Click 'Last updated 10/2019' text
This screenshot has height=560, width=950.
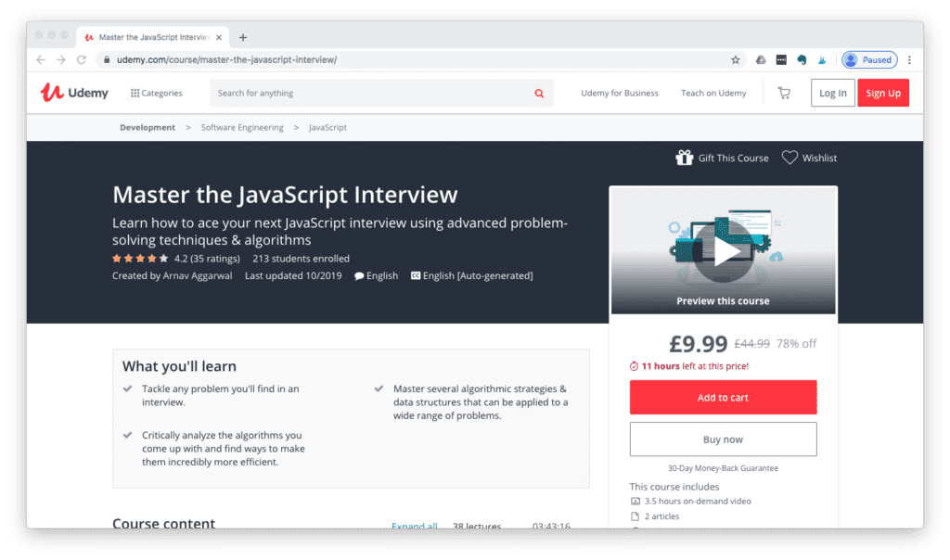click(x=293, y=275)
